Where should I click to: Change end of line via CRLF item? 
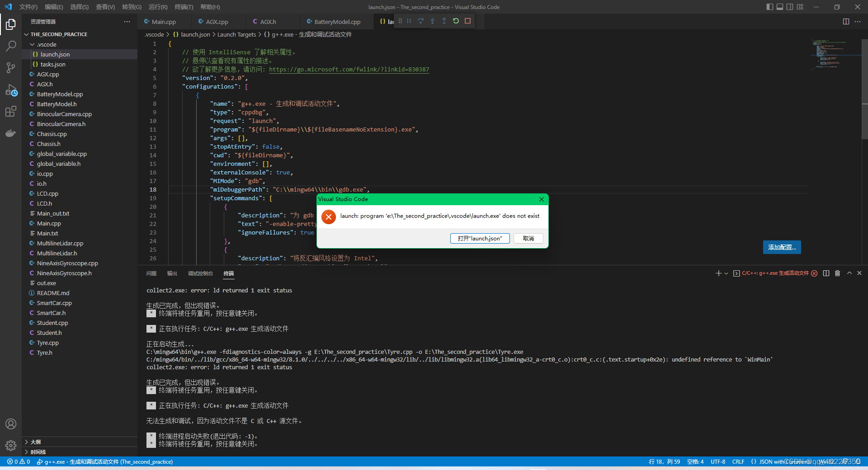(x=738, y=461)
